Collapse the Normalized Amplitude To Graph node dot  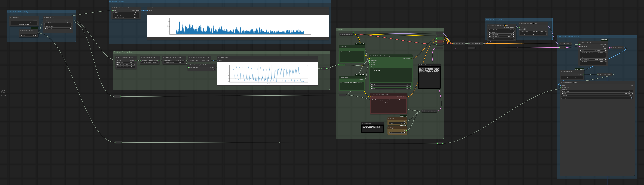pos(189,57)
